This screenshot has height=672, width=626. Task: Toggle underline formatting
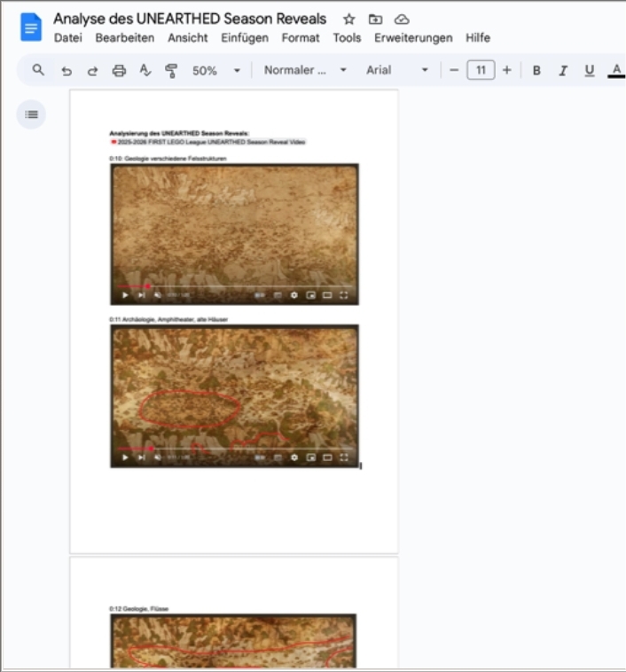pyautogui.click(x=590, y=70)
